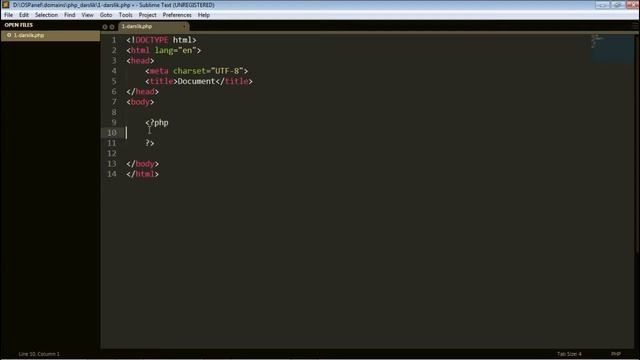
Task: Click line number 10 in the gutter
Action: point(112,133)
